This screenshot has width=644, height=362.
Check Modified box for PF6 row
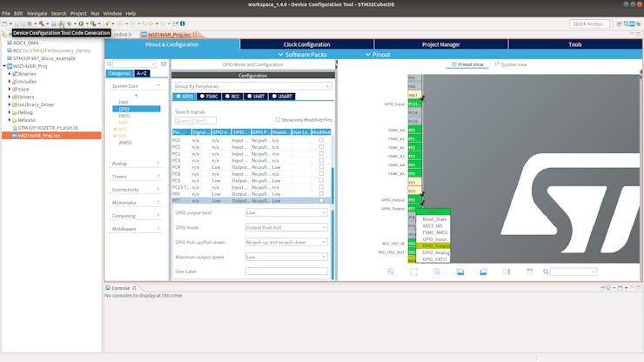[x=321, y=194]
